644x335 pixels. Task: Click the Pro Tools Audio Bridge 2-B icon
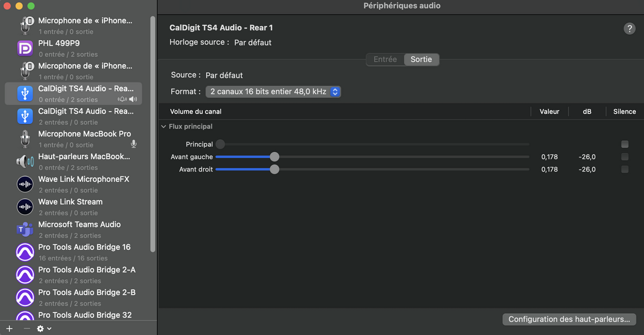click(25, 297)
